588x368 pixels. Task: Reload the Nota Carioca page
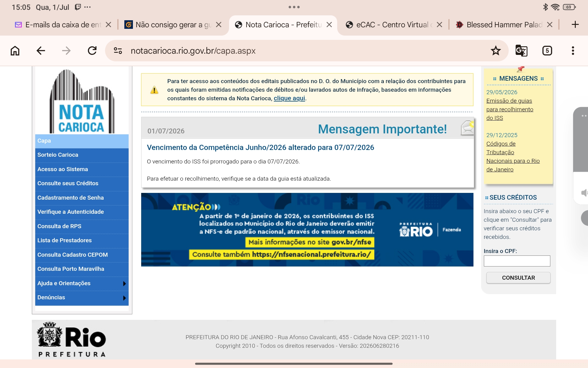point(92,51)
